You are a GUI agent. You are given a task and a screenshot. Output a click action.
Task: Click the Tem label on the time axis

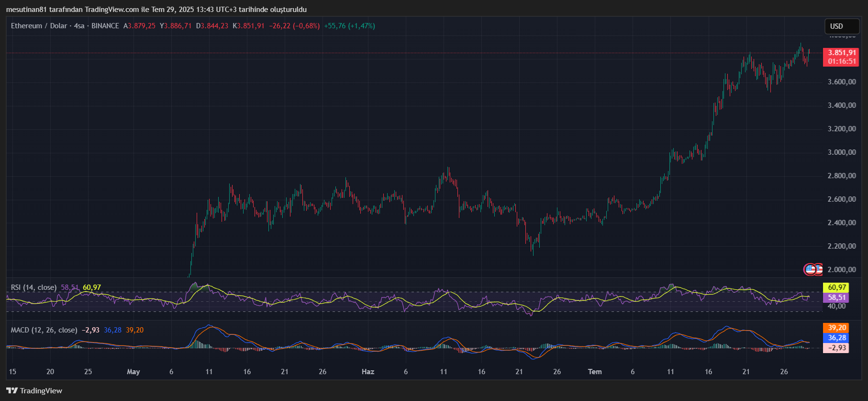point(595,372)
